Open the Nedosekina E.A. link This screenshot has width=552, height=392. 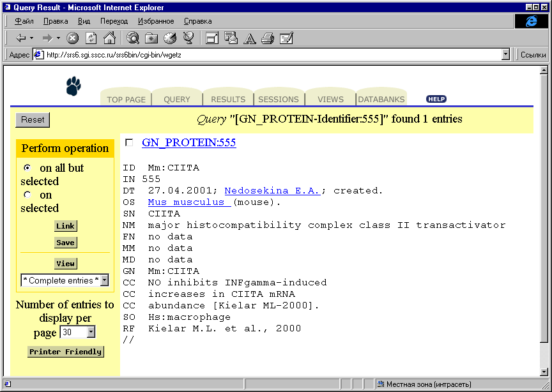[x=272, y=190]
